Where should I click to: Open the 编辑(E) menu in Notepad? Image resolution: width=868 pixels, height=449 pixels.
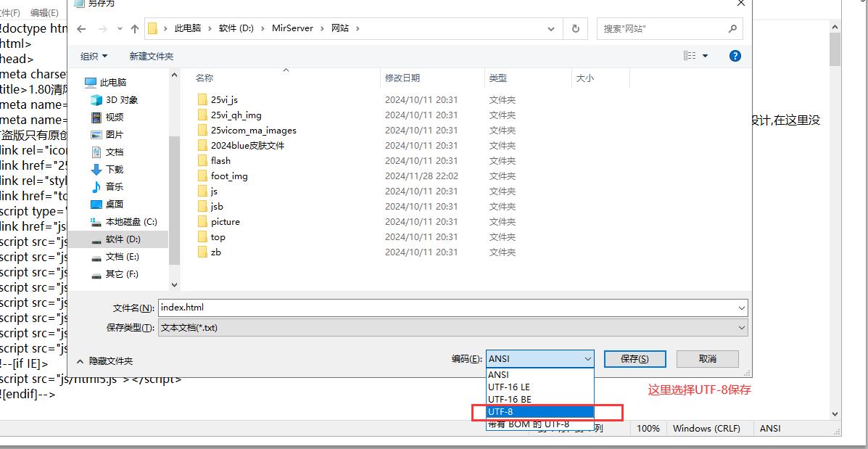tap(44, 12)
